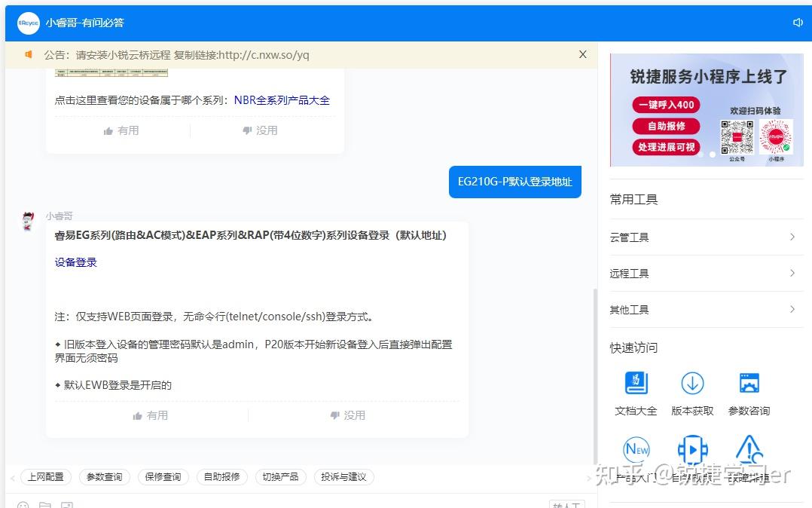Click the chat pane vertical scrollbar
The width and height of the screenshot is (812, 508).
(x=595, y=376)
